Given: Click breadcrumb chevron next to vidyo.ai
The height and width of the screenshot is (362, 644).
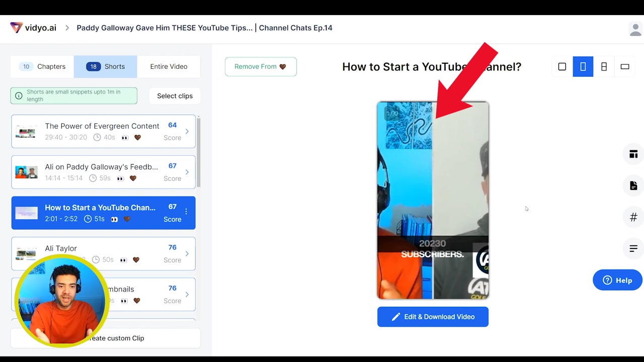Looking at the screenshot, I should (x=67, y=28).
